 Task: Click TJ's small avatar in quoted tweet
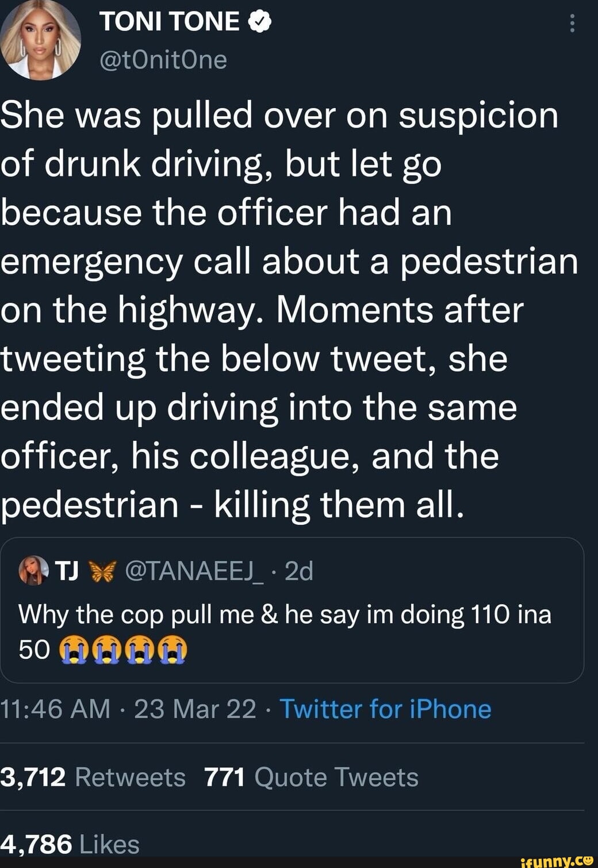tap(33, 571)
